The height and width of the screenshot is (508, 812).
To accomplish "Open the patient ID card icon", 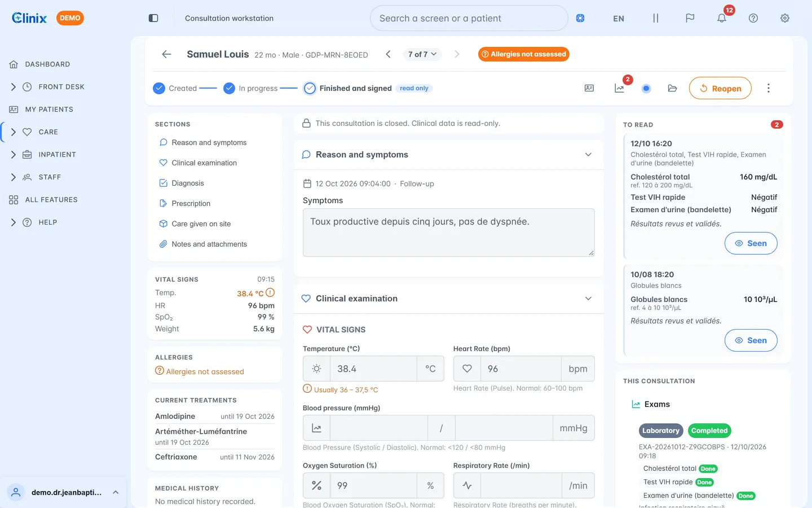I will (x=589, y=88).
